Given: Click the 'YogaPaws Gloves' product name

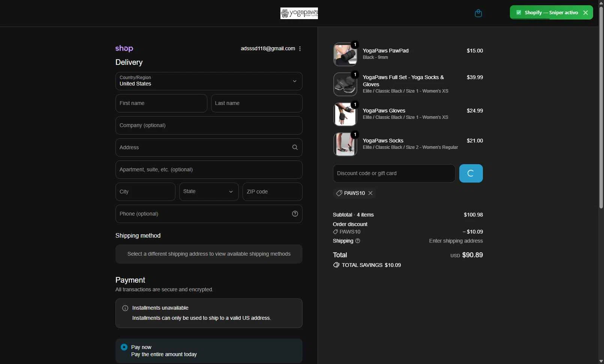Looking at the screenshot, I should 384,111.
